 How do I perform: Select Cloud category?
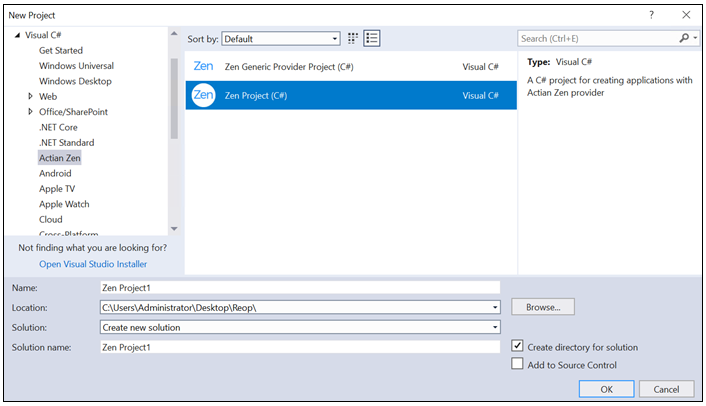click(50, 219)
